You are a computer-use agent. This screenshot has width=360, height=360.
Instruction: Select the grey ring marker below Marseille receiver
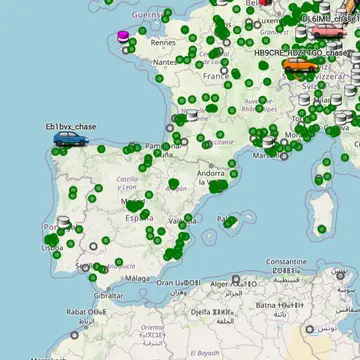pos(284,156)
